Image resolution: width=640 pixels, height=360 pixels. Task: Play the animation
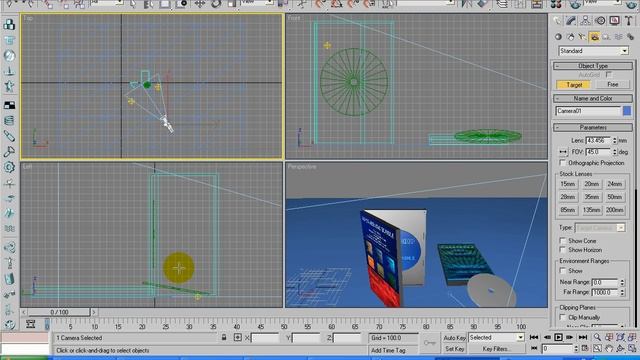(x=558, y=338)
